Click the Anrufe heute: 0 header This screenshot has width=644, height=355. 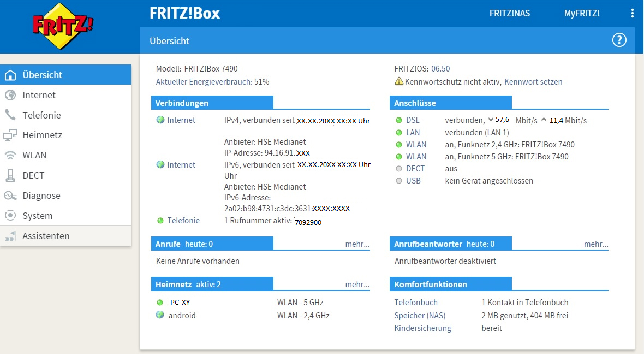click(x=212, y=244)
